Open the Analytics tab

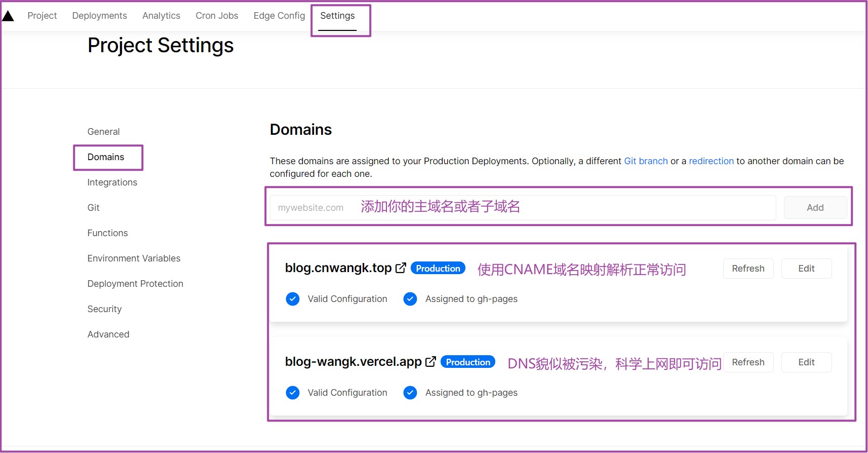pyautogui.click(x=161, y=16)
